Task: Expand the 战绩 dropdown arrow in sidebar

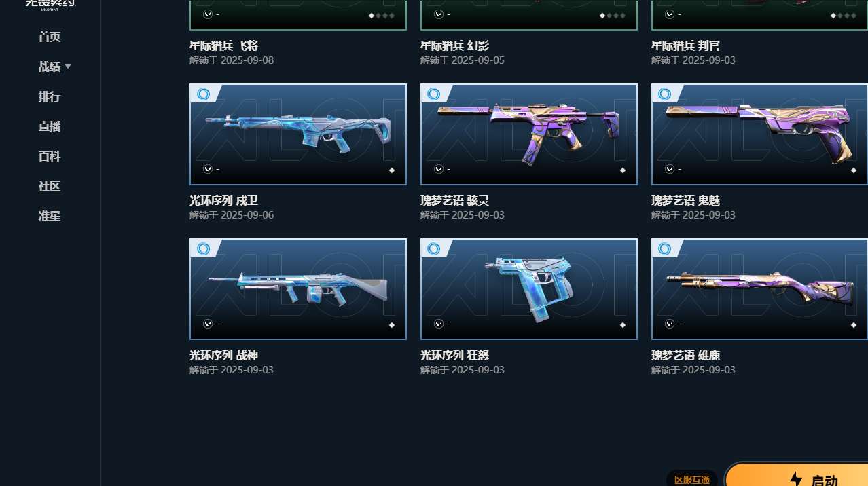Action: point(68,67)
